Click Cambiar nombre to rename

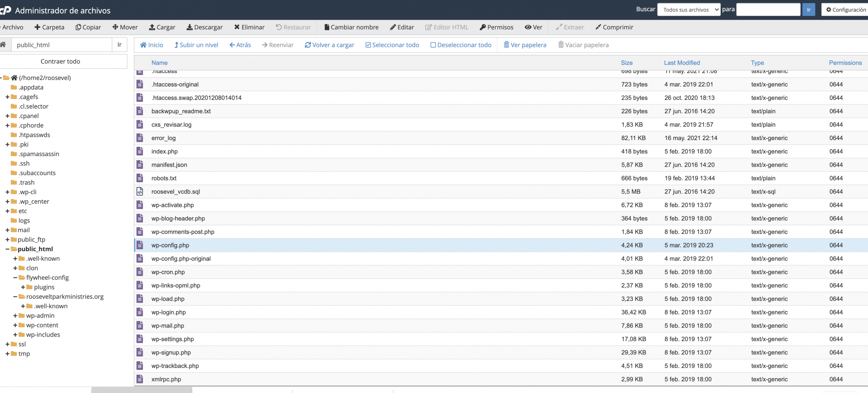click(351, 27)
